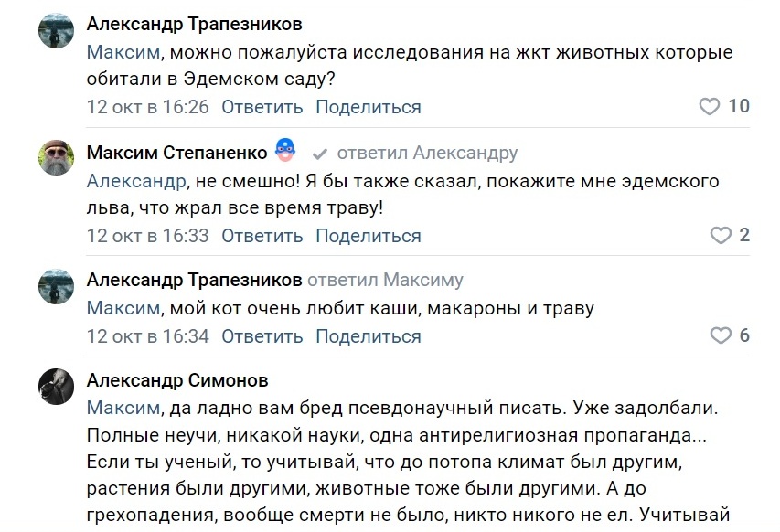Viewport: 780px width, 532px height.
Task: Open Александр Трапезников's avatar on the first comment
Action: click(x=56, y=31)
